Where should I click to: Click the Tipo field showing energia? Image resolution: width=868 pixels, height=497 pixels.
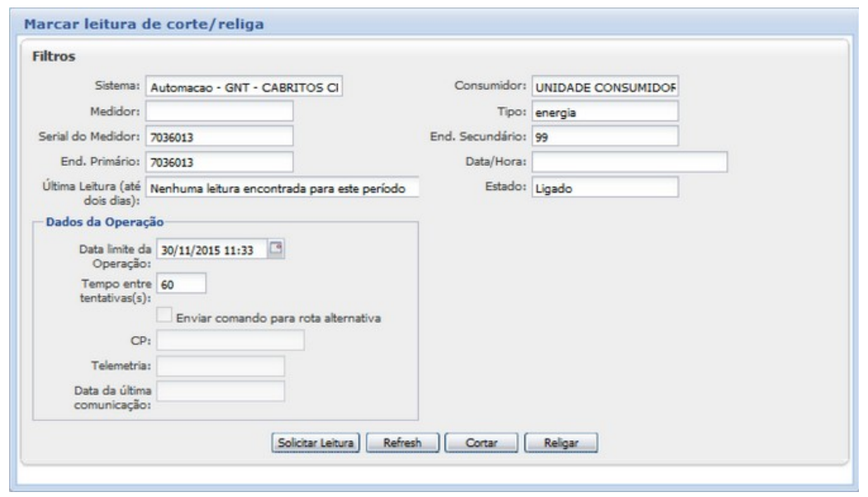click(x=604, y=111)
